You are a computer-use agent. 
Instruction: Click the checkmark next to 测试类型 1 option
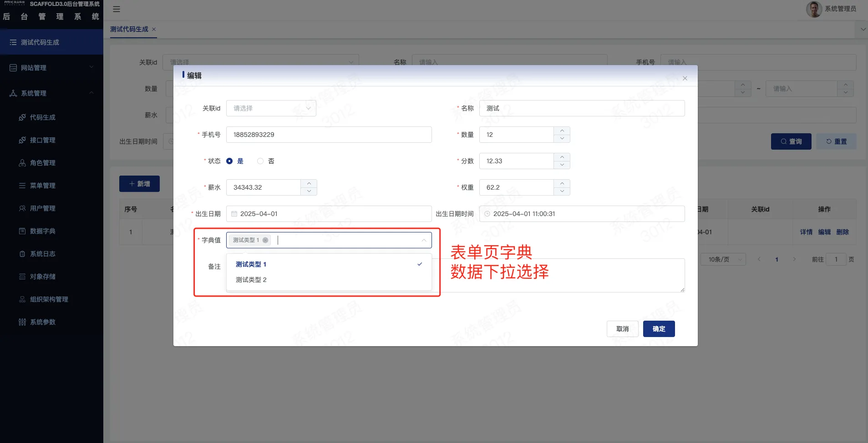click(420, 264)
